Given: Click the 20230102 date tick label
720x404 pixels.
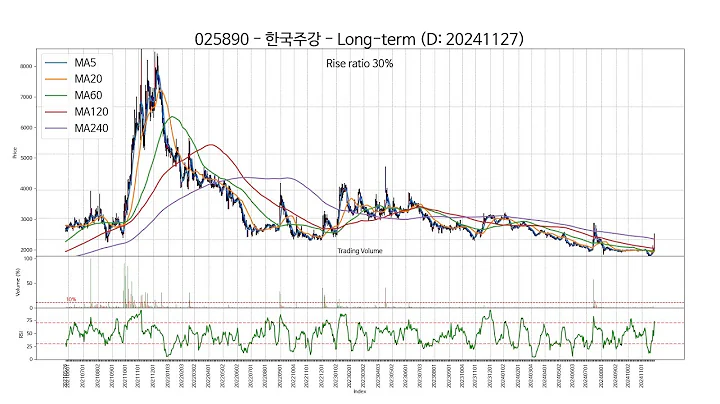Looking at the screenshot, I should 336,376.
